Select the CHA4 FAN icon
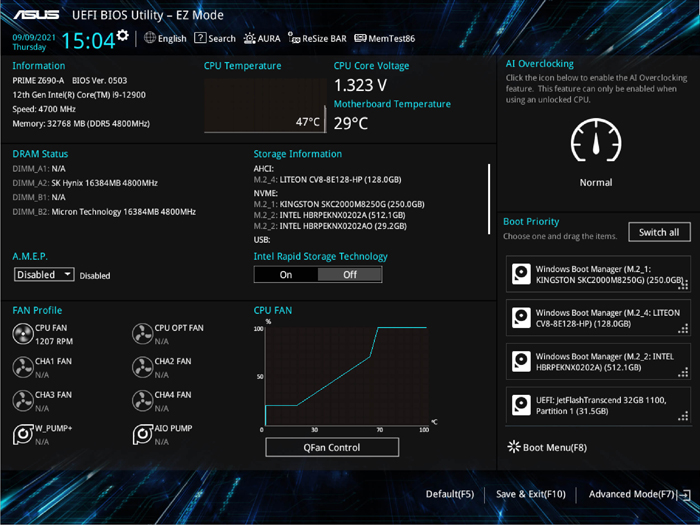The width and height of the screenshot is (700, 525). pos(142,401)
